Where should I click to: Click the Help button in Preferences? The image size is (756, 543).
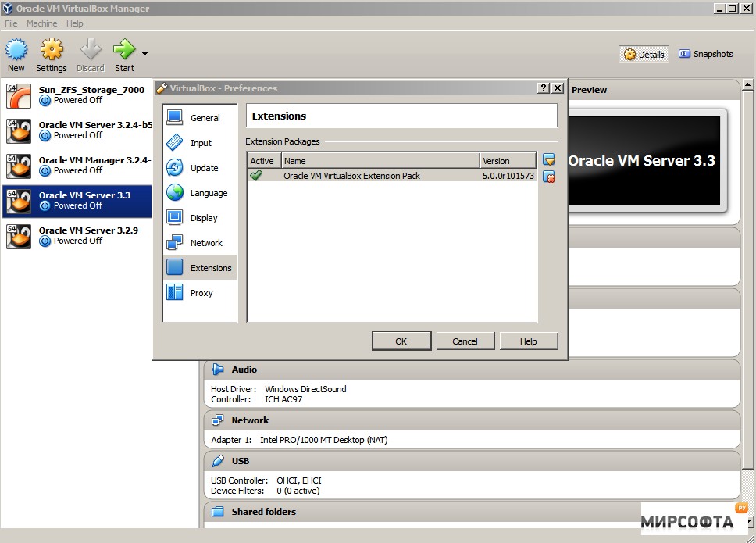coord(529,341)
